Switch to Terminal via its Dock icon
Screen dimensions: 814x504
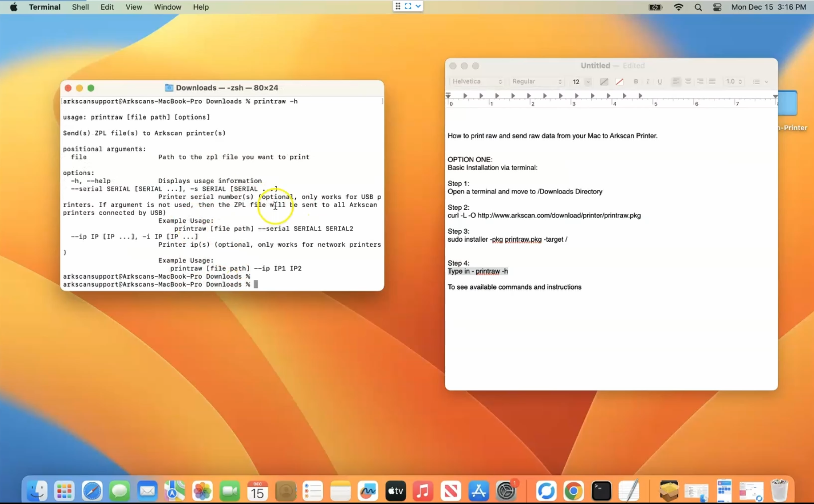tap(601, 490)
